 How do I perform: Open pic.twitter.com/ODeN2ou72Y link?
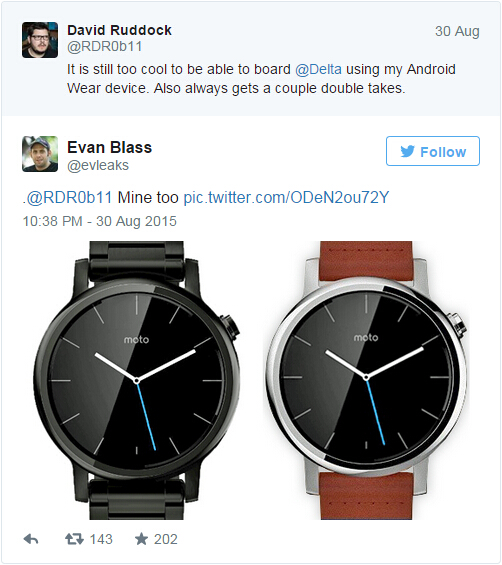click(286, 197)
